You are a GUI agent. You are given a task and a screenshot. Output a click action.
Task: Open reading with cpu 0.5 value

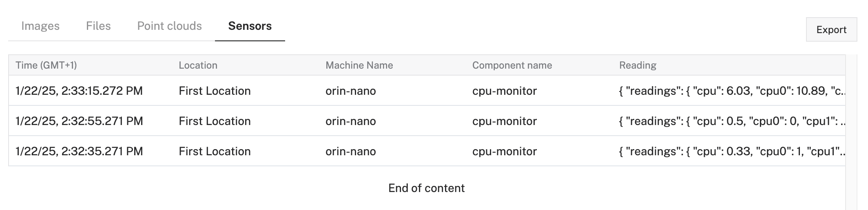pyautogui.click(x=732, y=121)
